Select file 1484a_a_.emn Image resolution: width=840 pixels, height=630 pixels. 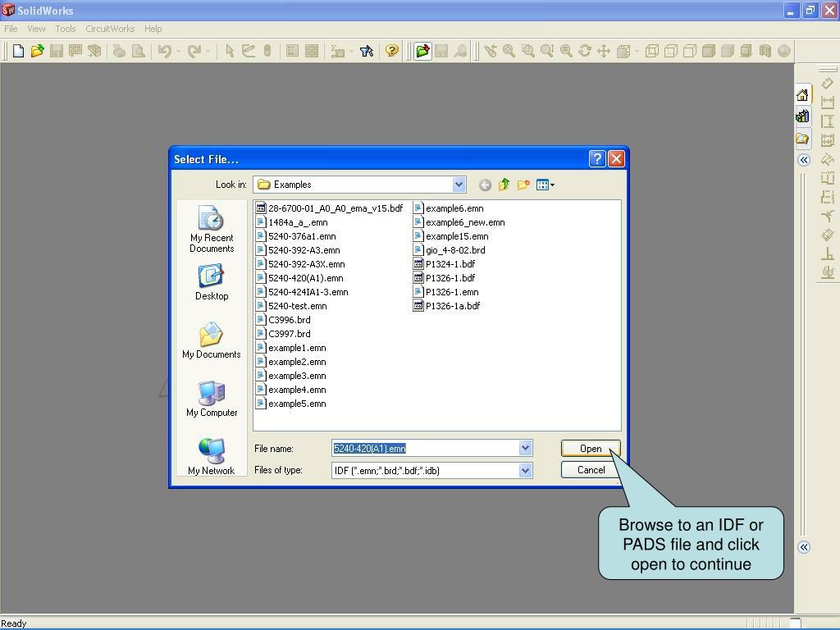(x=292, y=222)
